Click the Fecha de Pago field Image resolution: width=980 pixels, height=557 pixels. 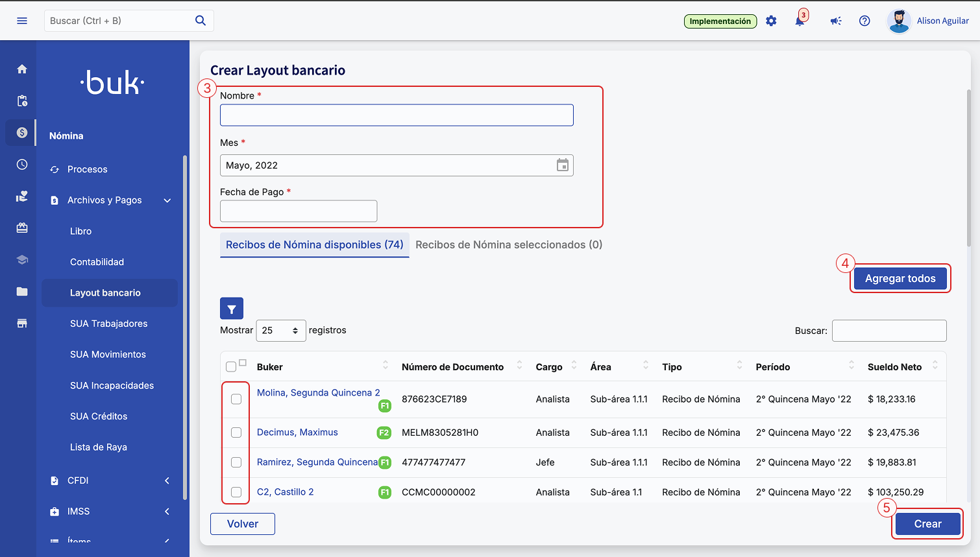(299, 211)
